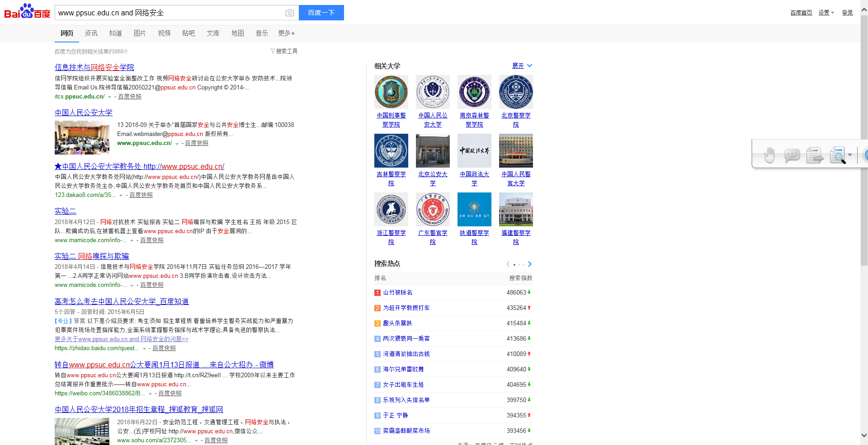Viewport: 868px width, 445px height.
Task: Open the dropdown arrow beside zhidao.baidu.com URL
Action: (144, 349)
